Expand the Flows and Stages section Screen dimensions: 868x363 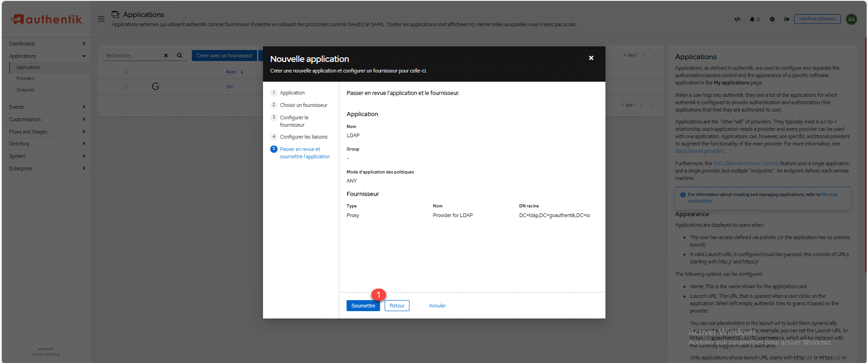(x=46, y=132)
